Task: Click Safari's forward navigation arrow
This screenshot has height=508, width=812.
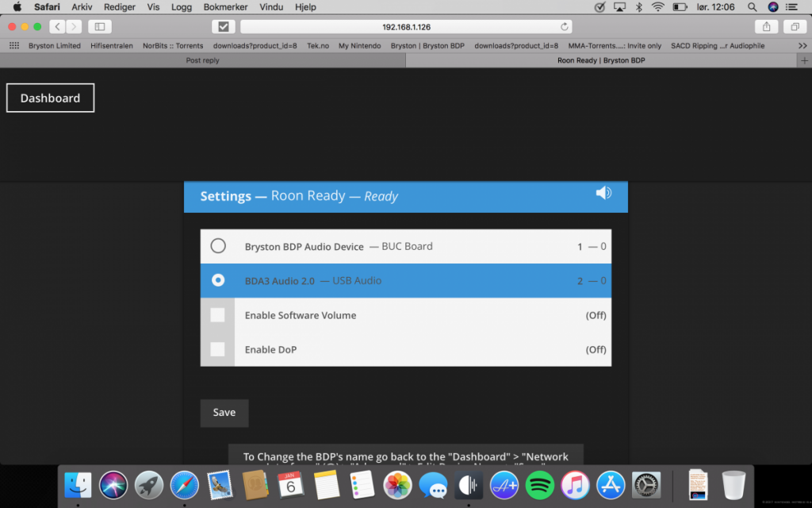Action: pyautogui.click(x=74, y=26)
